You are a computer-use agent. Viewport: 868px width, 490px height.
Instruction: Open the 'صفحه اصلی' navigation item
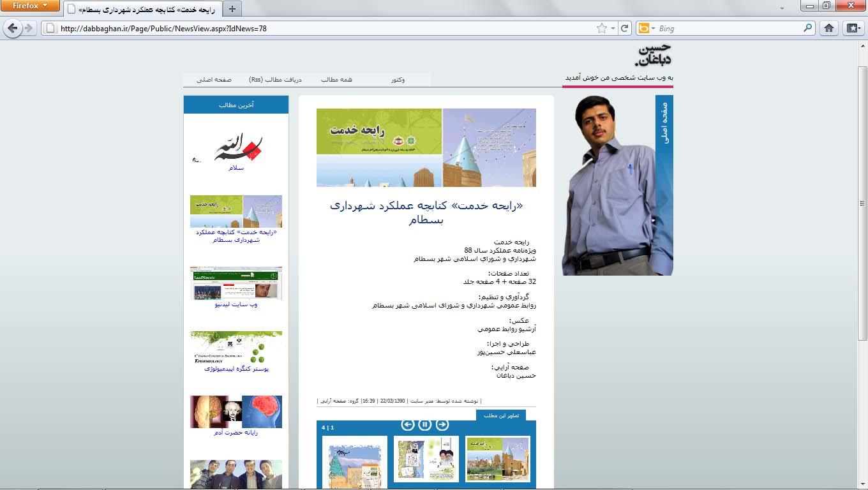point(214,80)
